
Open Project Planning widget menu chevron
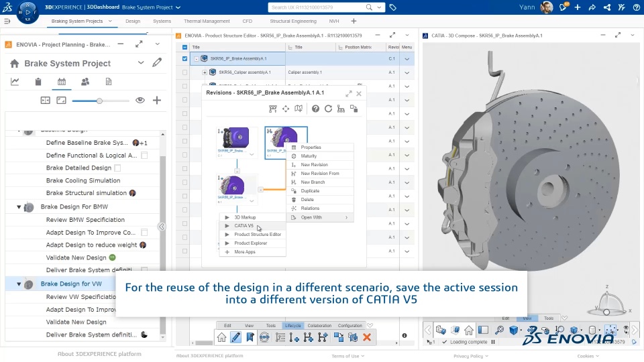(x=157, y=44)
